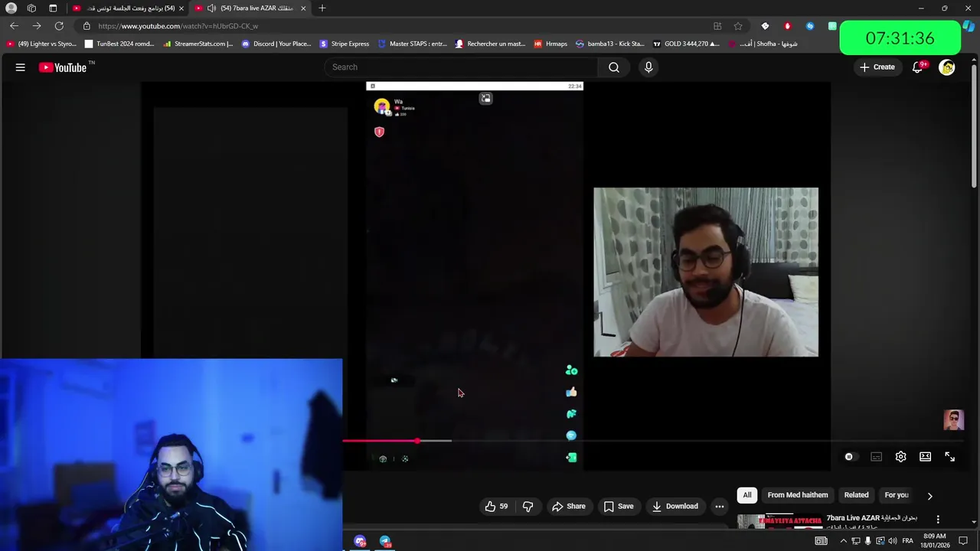
Task: Dislike the video
Action: pos(528,506)
